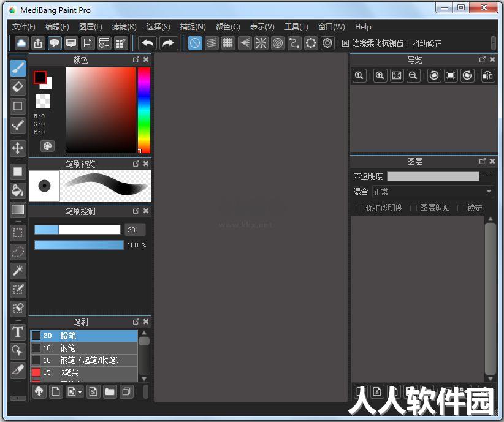Open the 编辑(E) menu
The height and width of the screenshot is (422, 504).
tap(57, 27)
